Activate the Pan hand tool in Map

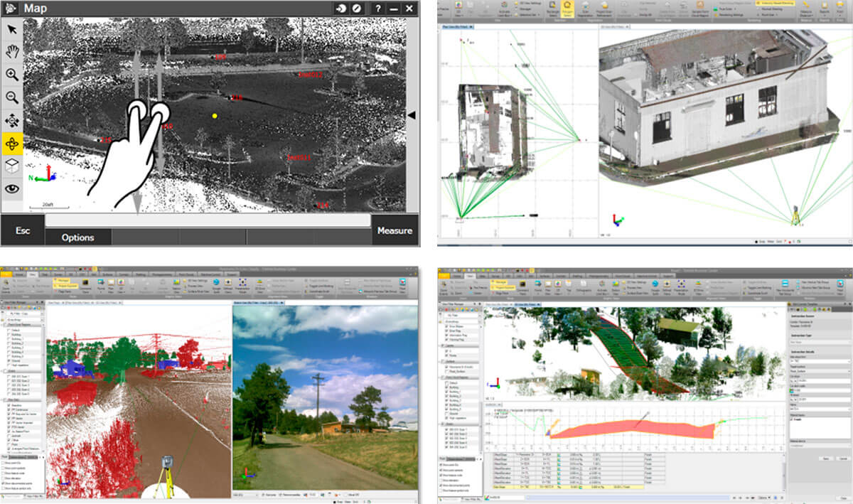12,52
